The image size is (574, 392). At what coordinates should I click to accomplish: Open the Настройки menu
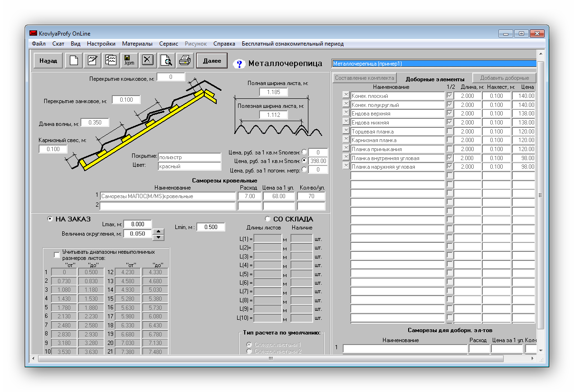101,44
